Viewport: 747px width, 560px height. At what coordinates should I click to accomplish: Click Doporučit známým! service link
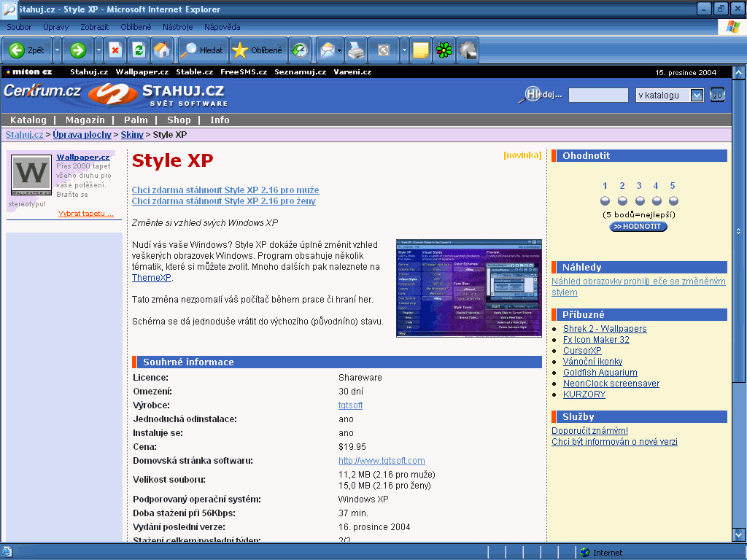click(x=589, y=430)
